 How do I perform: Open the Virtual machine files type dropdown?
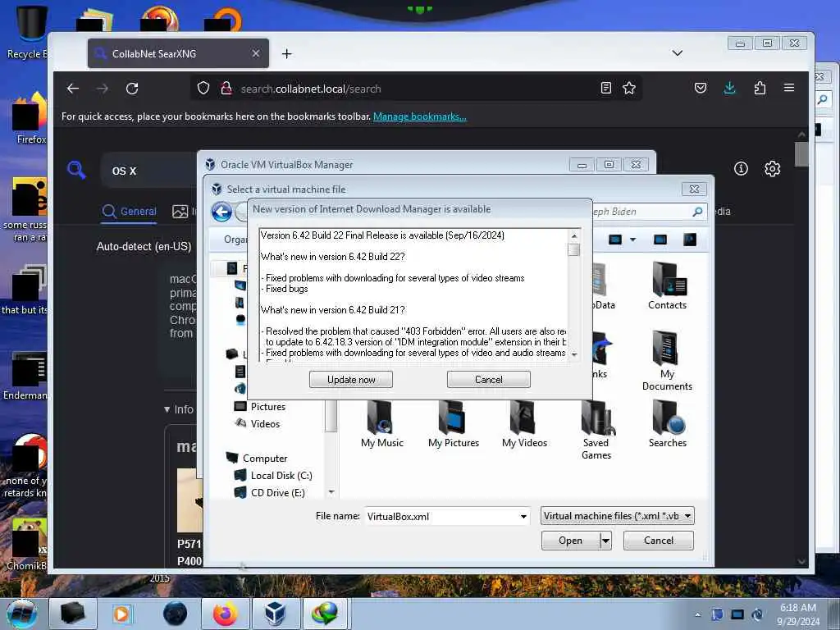[x=617, y=515]
